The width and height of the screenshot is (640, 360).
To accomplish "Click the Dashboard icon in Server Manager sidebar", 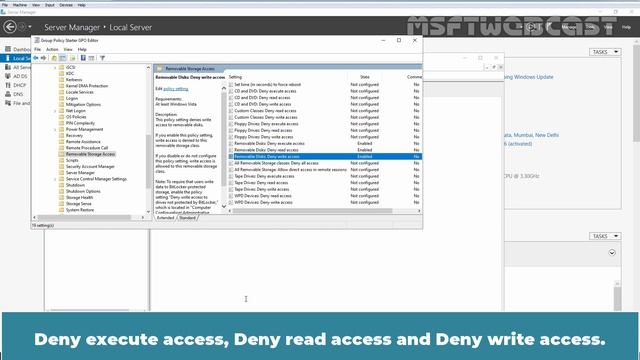I will tap(8, 49).
